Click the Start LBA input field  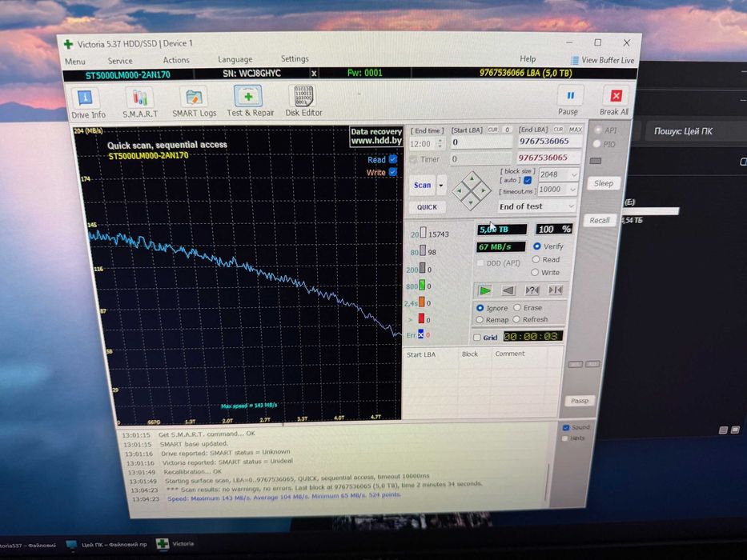(481, 142)
